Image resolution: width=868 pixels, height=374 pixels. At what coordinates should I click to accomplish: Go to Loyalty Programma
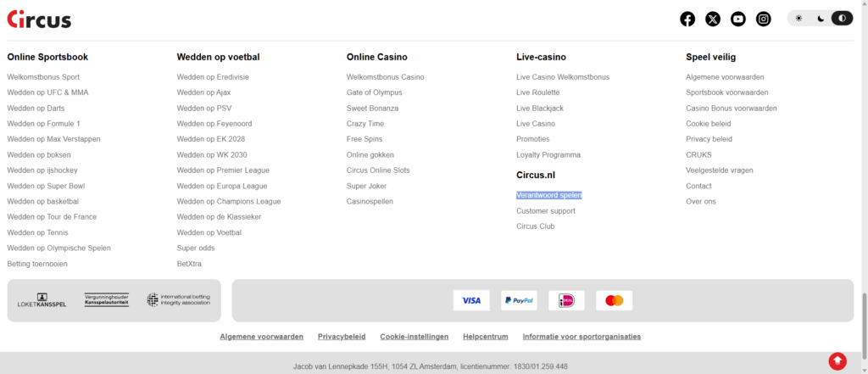(548, 155)
